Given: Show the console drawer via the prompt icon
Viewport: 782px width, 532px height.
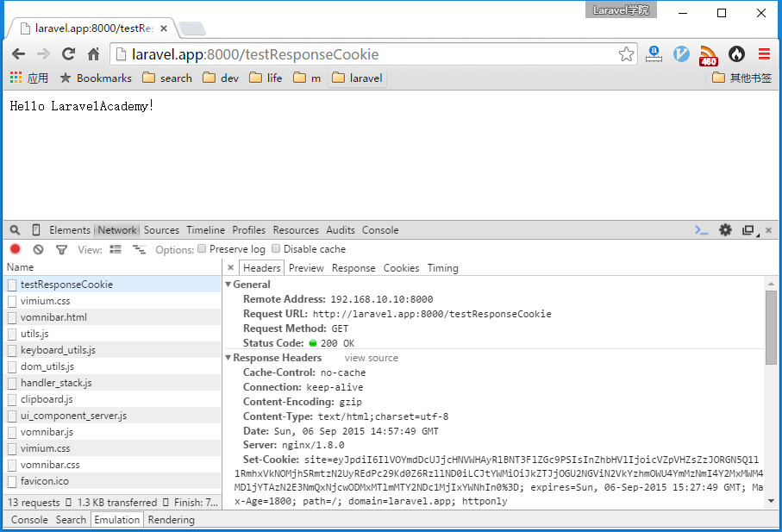Looking at the screenshot, I should click(x=702, y=230).
